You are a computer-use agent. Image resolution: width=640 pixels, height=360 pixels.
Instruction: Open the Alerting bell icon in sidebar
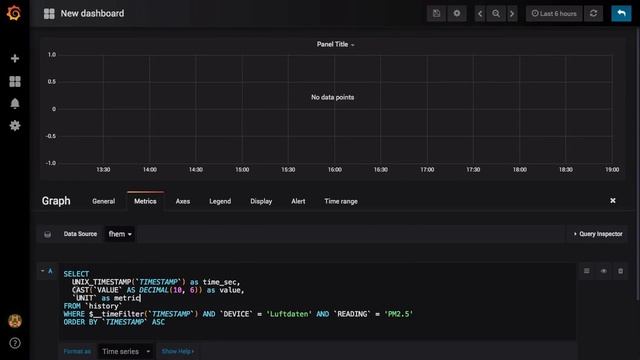[15, 103]
